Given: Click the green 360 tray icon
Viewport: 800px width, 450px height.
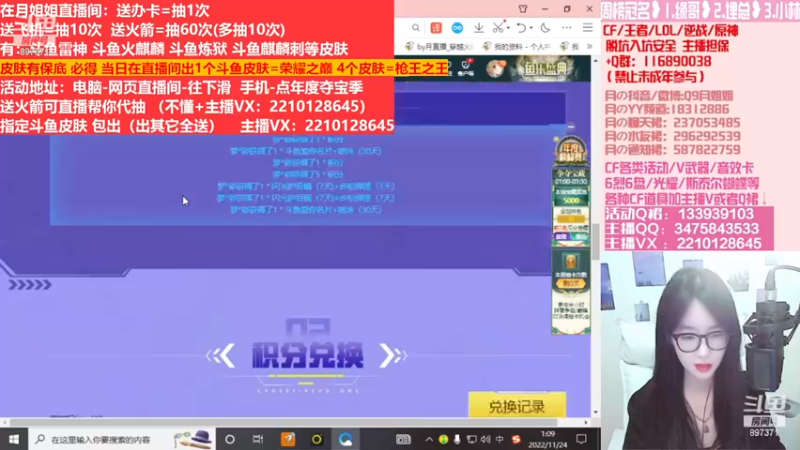Looking at the screenshot, I should 443,439.
